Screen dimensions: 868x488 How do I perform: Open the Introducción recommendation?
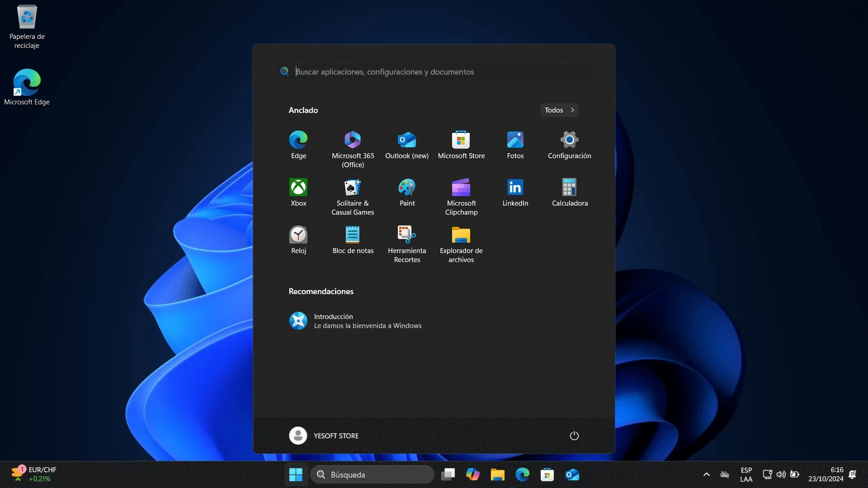355,321
